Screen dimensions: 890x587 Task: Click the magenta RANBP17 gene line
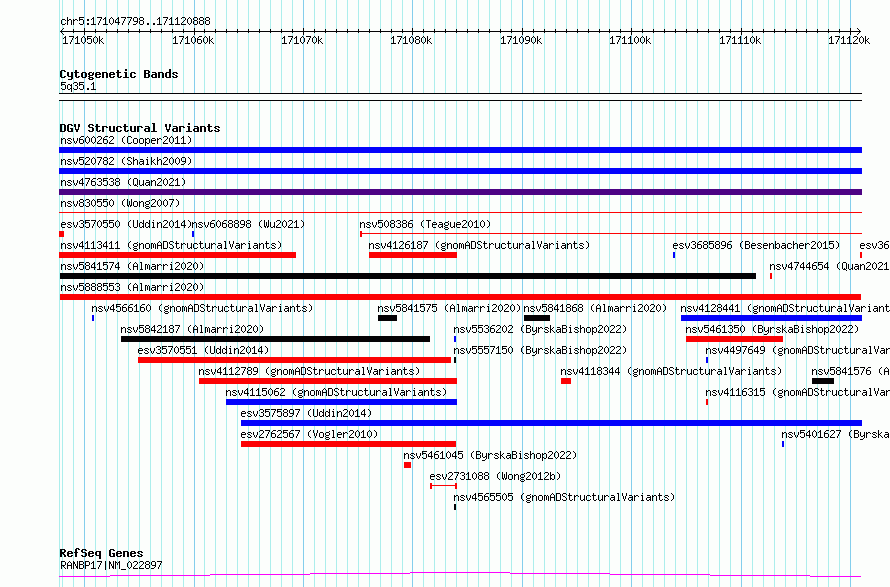coord(460,575)
